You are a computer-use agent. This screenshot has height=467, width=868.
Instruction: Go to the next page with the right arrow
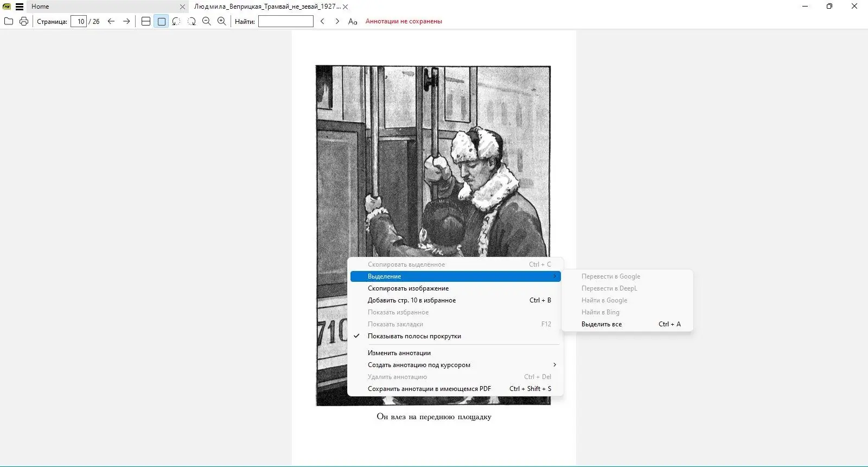coord(126,21)
